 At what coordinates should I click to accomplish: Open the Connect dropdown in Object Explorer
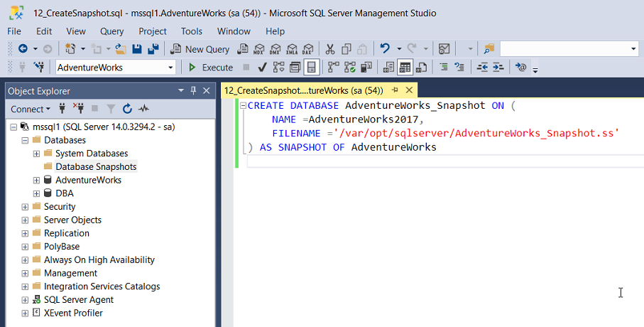[31, 109]
